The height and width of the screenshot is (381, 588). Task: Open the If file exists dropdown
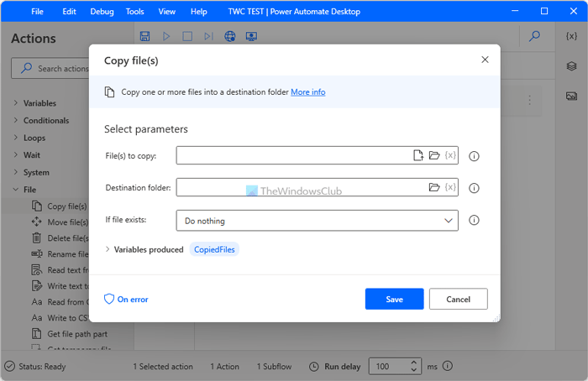pos(317,221)
